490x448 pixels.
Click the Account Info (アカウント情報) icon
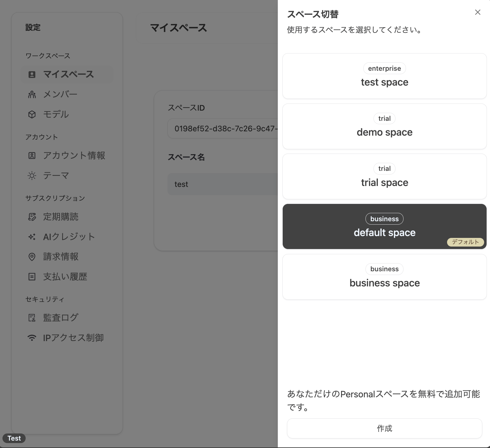click(32, 155)
